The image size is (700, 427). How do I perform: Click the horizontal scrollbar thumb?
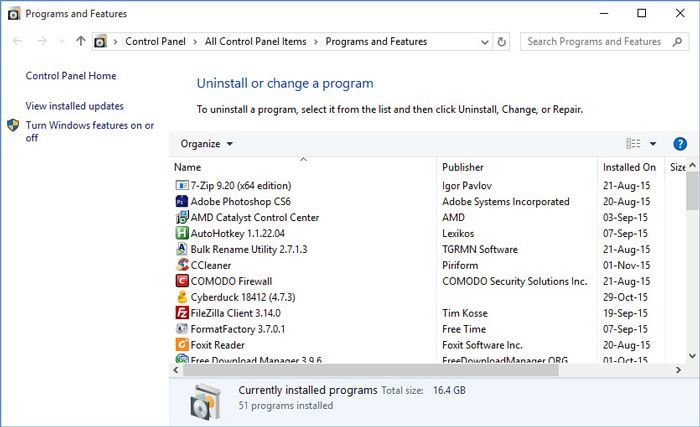click(x=371, y=370)
